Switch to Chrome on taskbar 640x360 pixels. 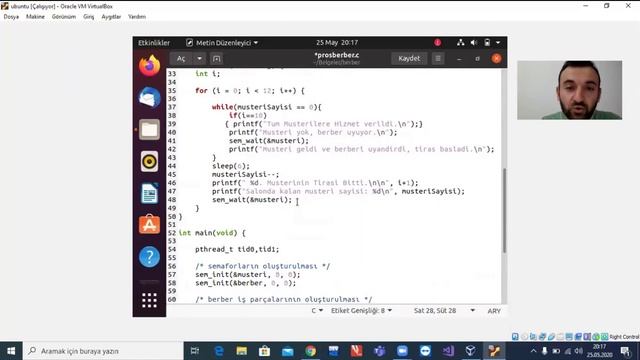(x=311, y=351)
